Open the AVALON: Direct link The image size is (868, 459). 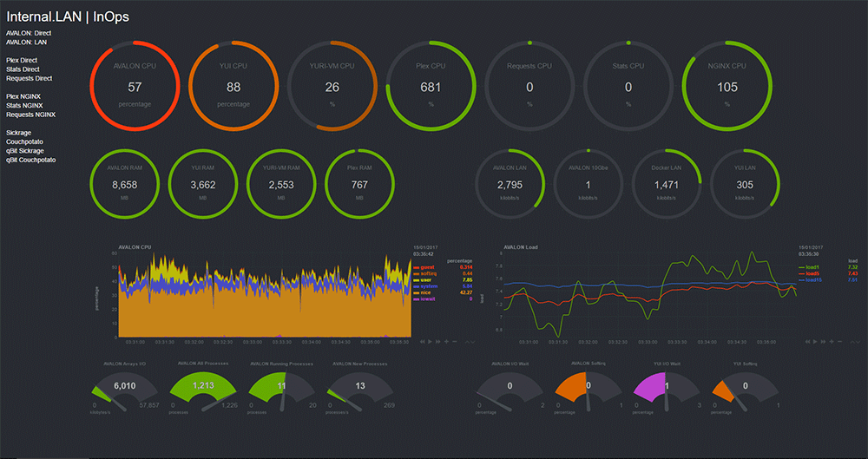pyautogui.click(x=29, y=33)
